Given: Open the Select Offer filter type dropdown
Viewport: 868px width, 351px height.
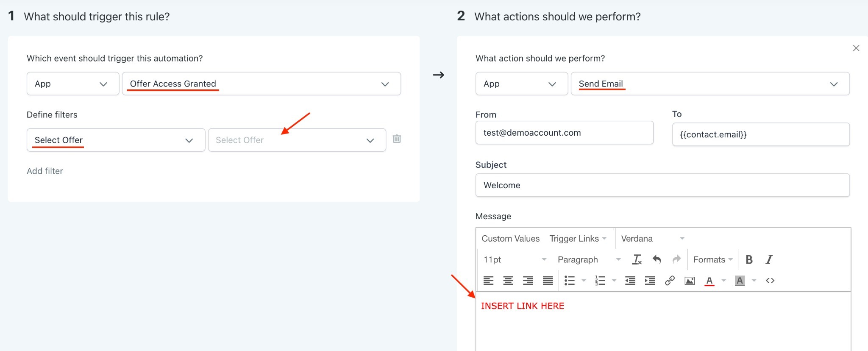Looking at the screenshot, I should [x=116, y=140].
